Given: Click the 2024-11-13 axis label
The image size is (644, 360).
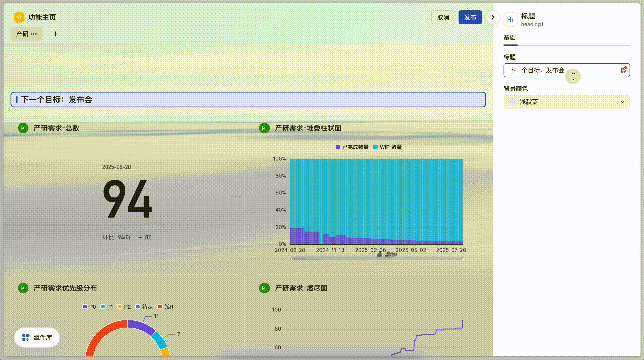Looking at the screenshot, I should tap(330, 250).
